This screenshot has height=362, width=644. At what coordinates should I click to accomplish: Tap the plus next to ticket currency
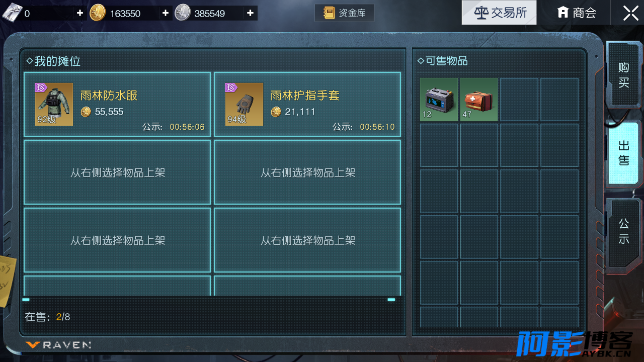coord(79,13)
